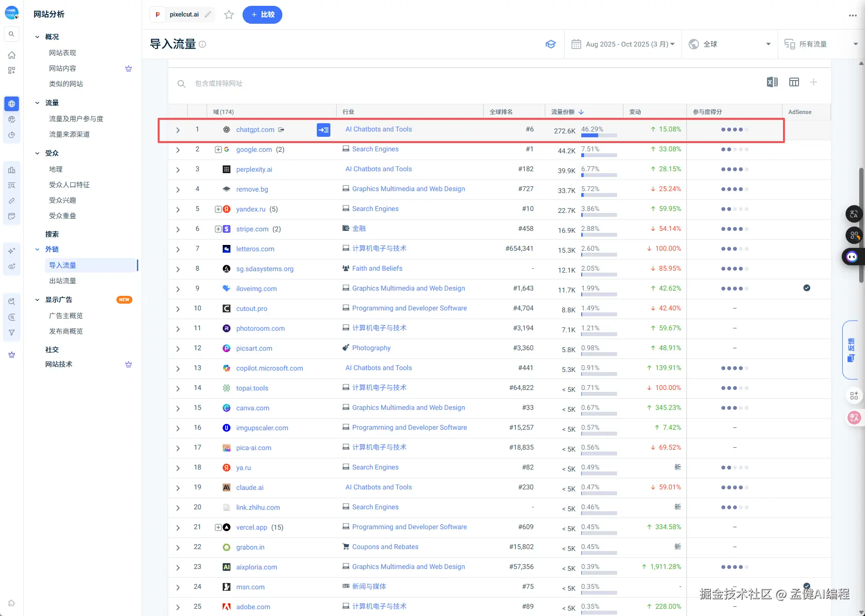Select the highlighted globe icon in left rail

point(12,104)
